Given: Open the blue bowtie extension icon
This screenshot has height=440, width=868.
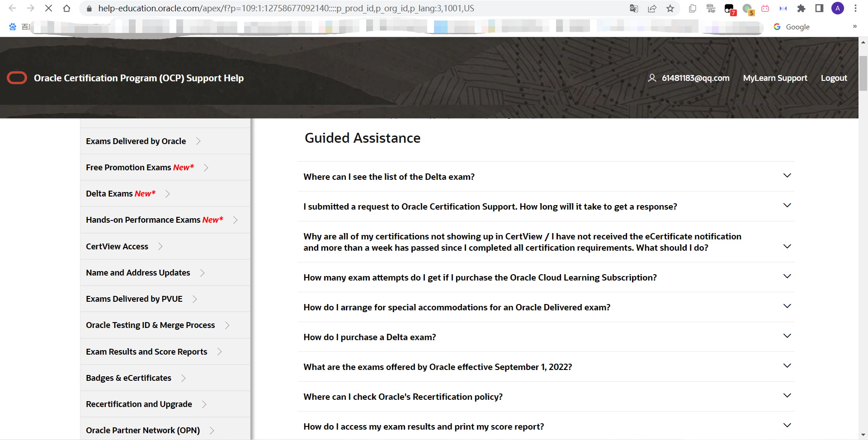Looking at the screenshot, I should (783, 9).
